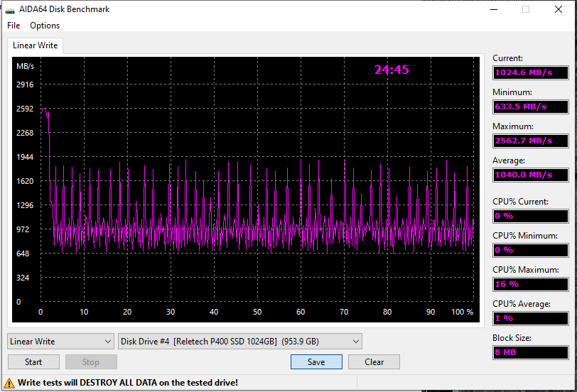577x392 pixels.
Task: Click the CPU% Minimum value field
Action: tap(531, 250)
